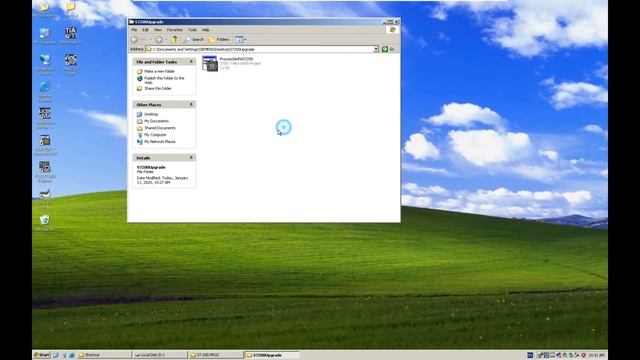
Task: Collapse the Details panel
Action: [191, 158]
